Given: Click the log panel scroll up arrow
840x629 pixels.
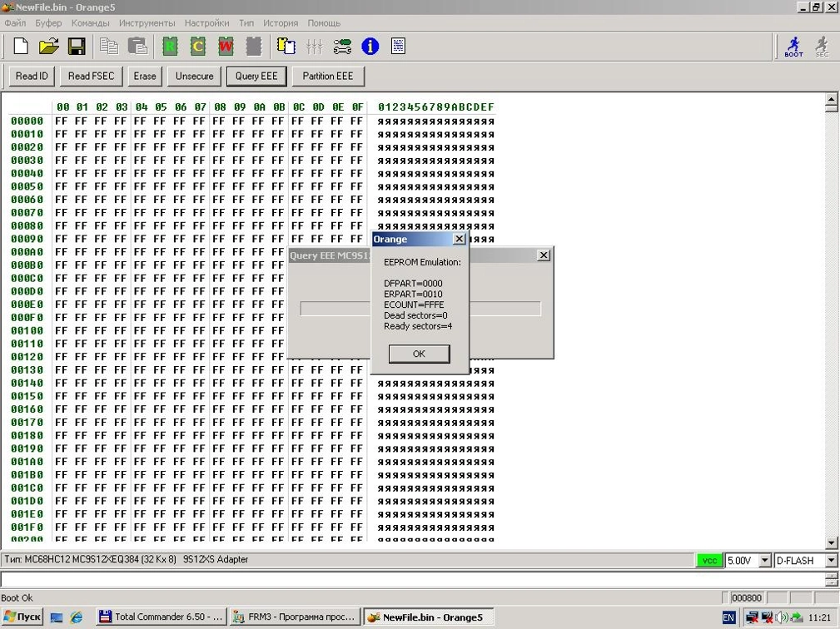Looking at the screenshot, I should [x=831, y=575].
